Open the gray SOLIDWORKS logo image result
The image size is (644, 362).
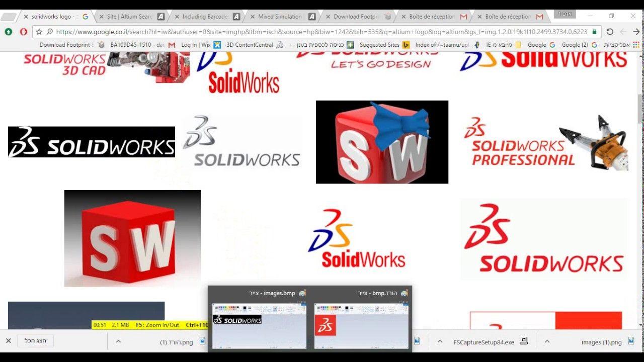(x=242, y=142)
